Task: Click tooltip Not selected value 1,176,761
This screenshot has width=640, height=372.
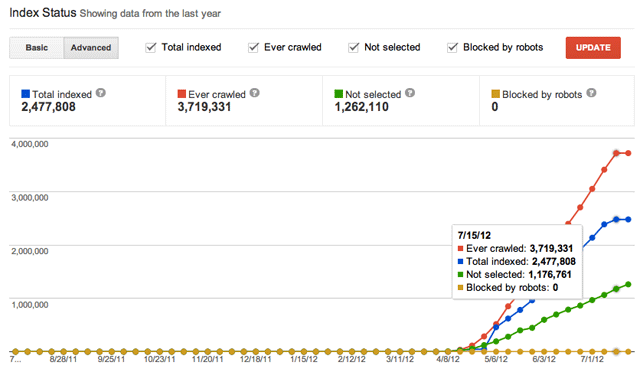Action: point(550,274)
